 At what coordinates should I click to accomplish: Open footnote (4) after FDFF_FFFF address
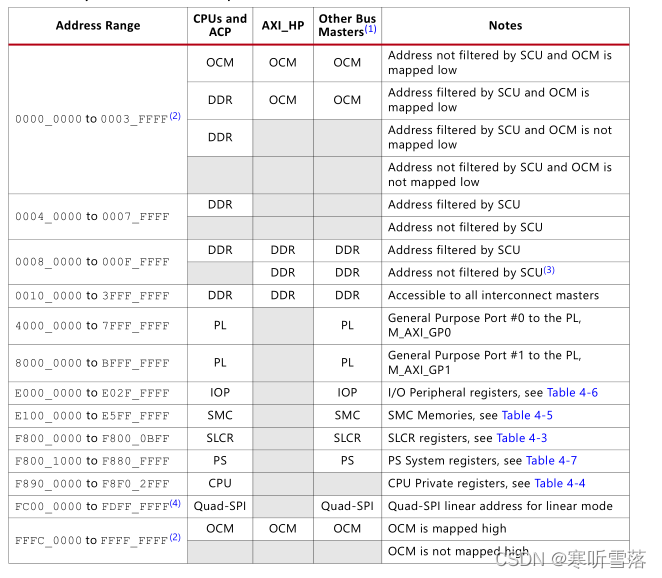pos(175,503)
